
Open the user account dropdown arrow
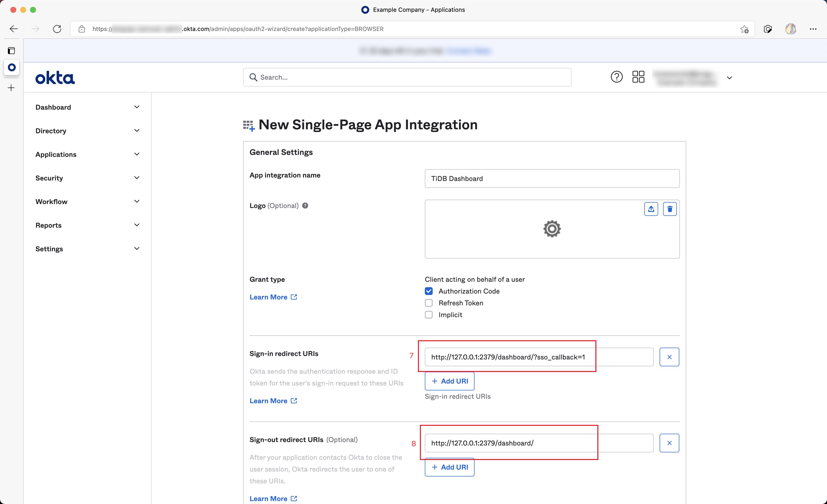729,78
